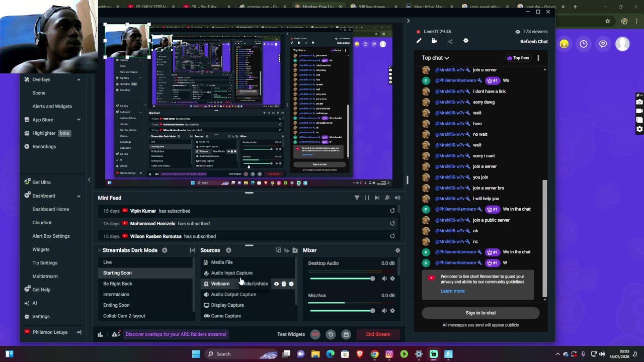644x362 pixels.
Task: Open Alert Box Settings in sidebar
Action: pos(51,236)
